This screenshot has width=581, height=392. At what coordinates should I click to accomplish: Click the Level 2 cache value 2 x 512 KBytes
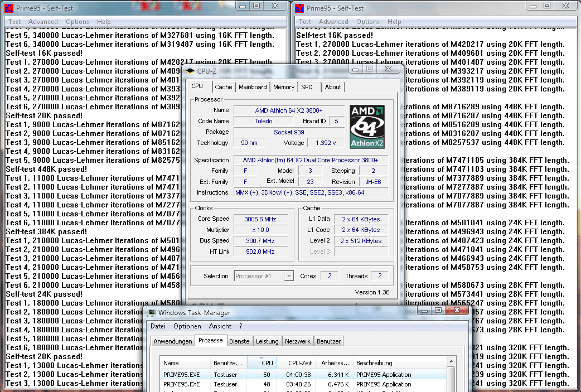(361, 241)
